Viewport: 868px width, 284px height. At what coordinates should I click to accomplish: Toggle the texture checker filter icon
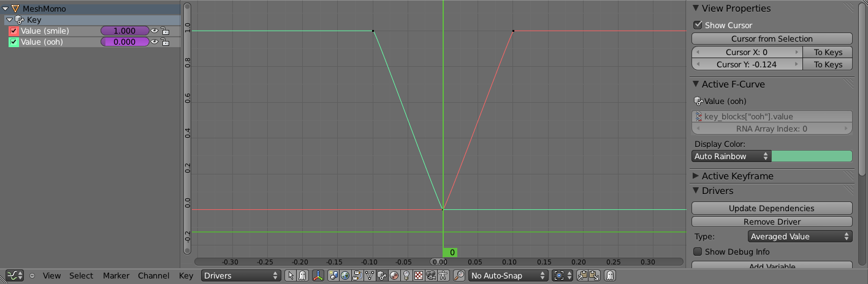coord(419,275)
